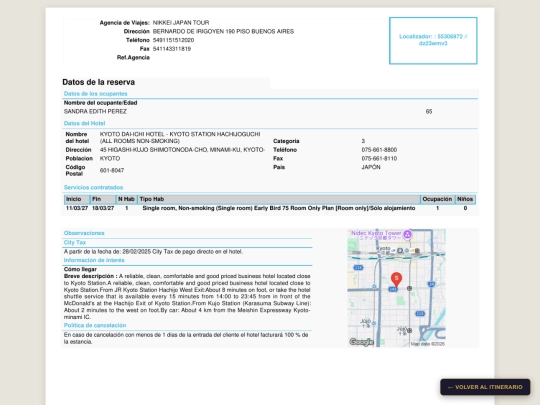
Task: Click the agency name NIKKEI JAPAN TOUR
Action: click(x=181, y=23)
